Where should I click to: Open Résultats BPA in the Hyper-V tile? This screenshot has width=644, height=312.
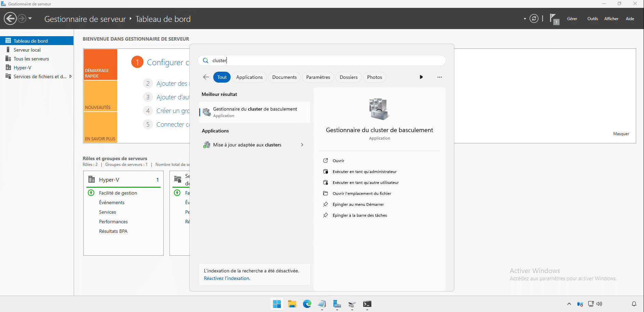(113, 231)
